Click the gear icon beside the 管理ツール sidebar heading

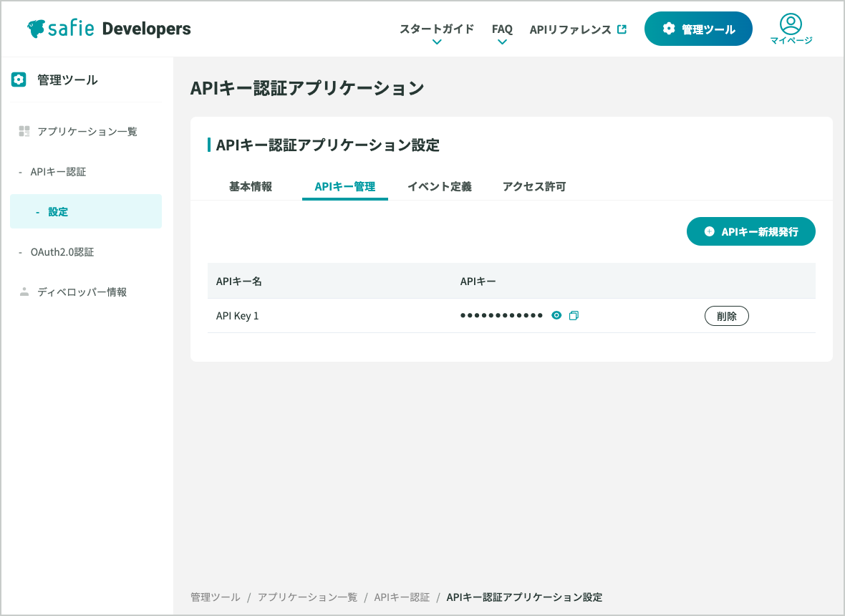point(19,80)
